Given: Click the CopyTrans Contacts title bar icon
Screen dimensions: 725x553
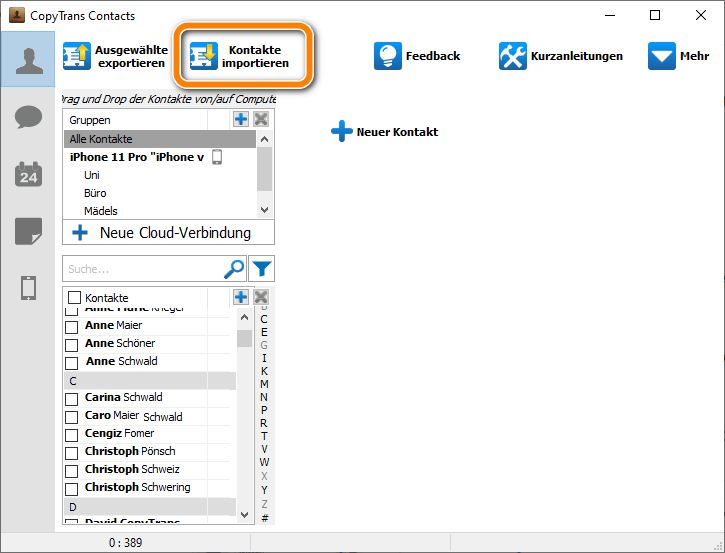Looking at the screenshot, I should click(x=17, y=15).
